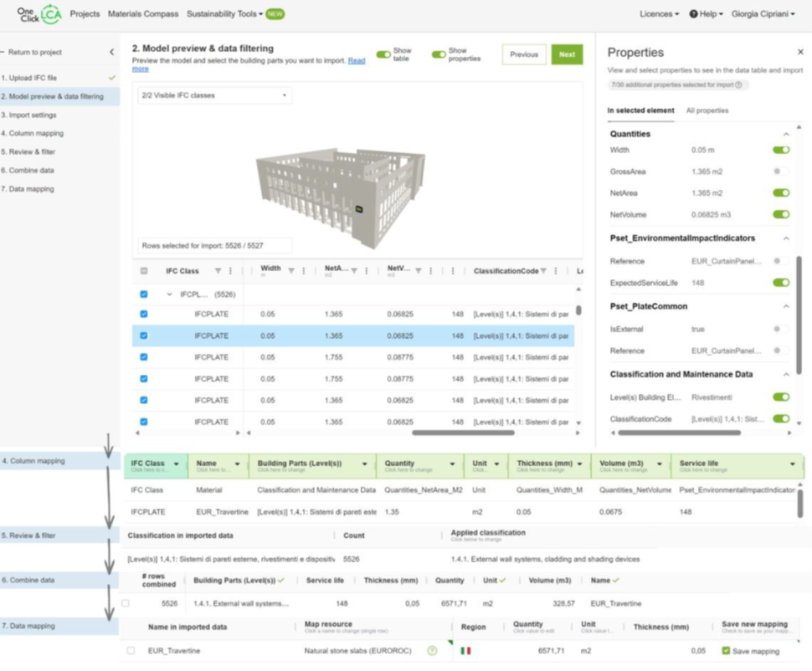The height and width of the screenshot is (671, 812).
Task: Click the Properties panel horizontal scrollbar
Action: click(680, 433)
